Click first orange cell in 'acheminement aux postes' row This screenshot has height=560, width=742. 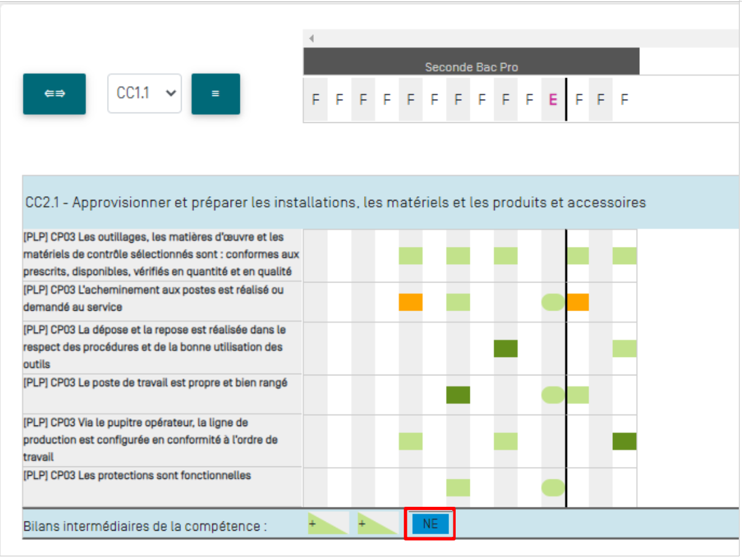410,302
